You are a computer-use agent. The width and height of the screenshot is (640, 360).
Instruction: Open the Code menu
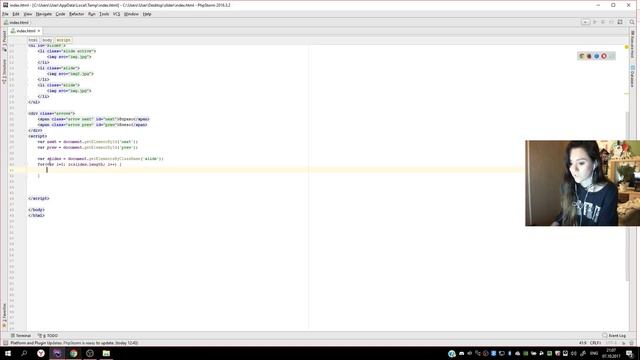60,14
